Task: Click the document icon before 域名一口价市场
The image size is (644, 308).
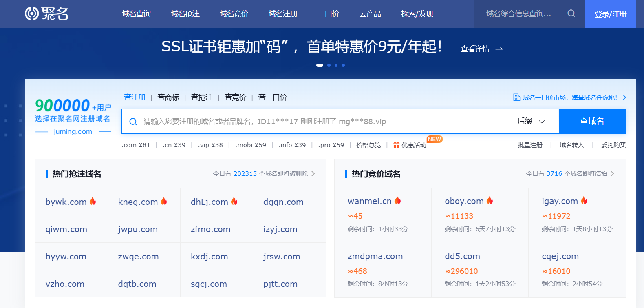Action: [517, 97]
